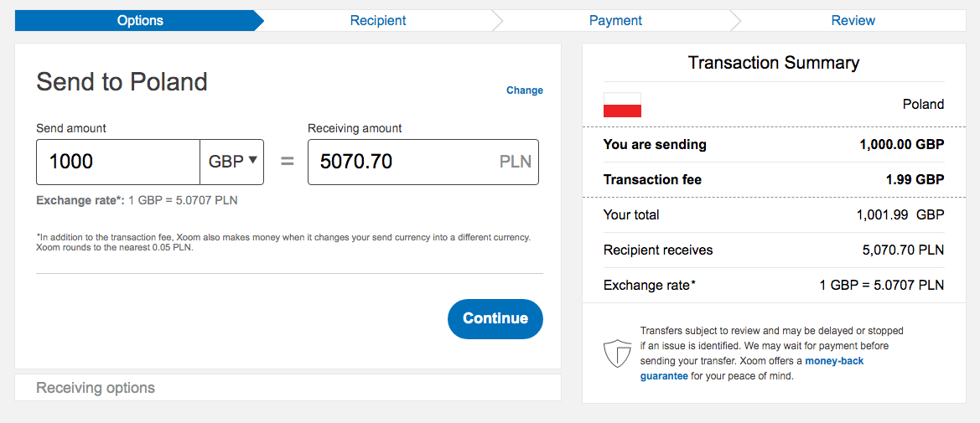The height and width of the screenshot is (423, 980).
Task: Click the Send to Poland heading
Action: 122,82
